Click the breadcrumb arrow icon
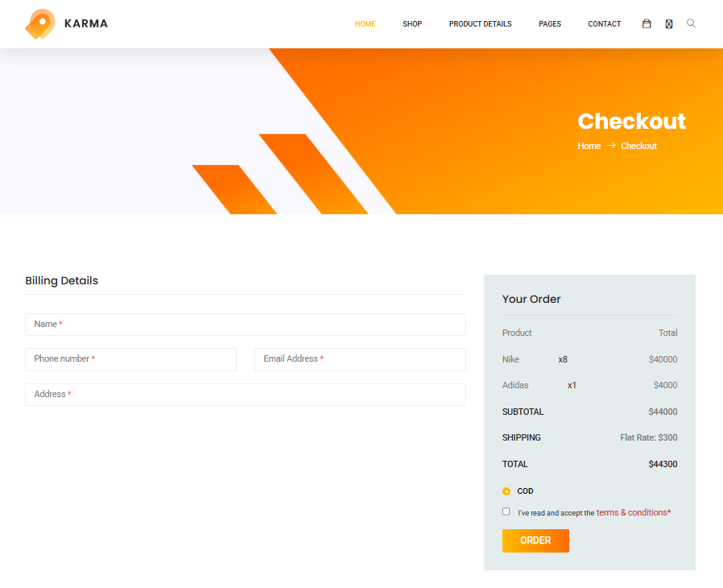The width and height of the screenshot is (723, 588). click(x=611, y=146)
